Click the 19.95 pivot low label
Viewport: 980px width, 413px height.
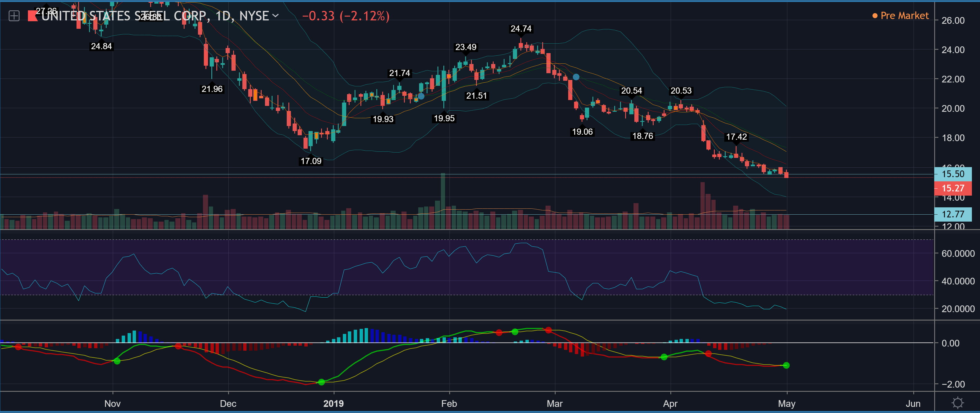pos(444,118)
